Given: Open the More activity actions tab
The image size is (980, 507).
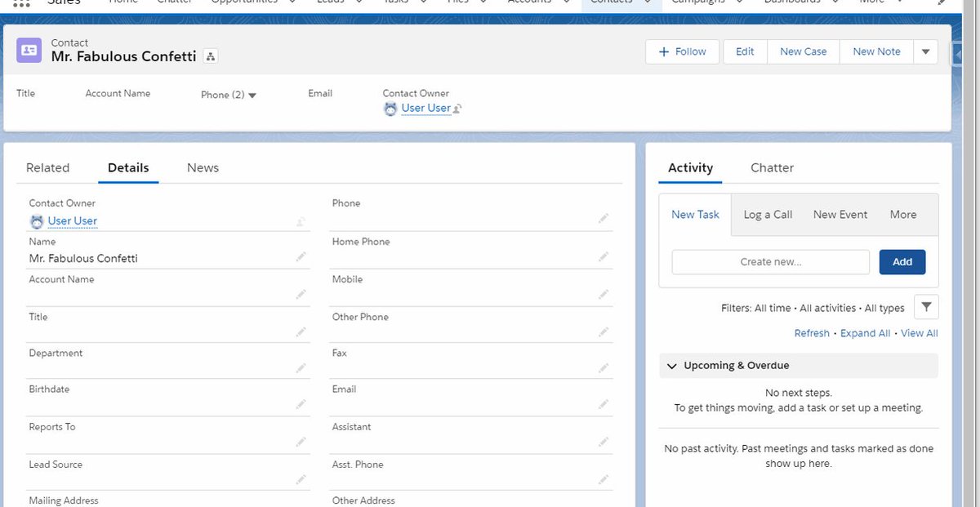Looking at the screenshot, I should (x=903, y=215).
